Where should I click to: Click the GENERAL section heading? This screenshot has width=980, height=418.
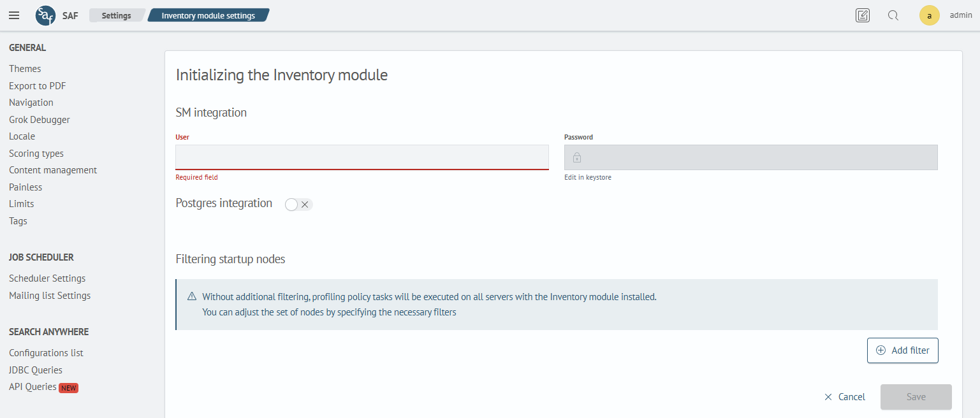(27, 48)
